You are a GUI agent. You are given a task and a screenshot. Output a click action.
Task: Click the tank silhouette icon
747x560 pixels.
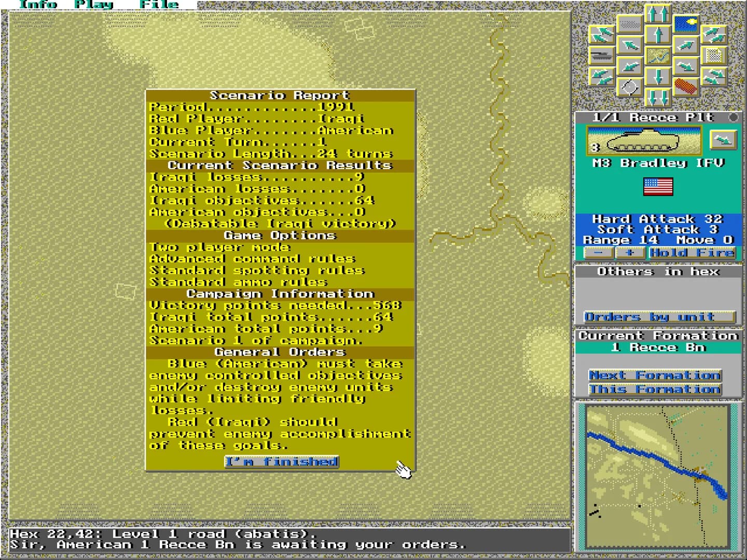tap(602, 55)
